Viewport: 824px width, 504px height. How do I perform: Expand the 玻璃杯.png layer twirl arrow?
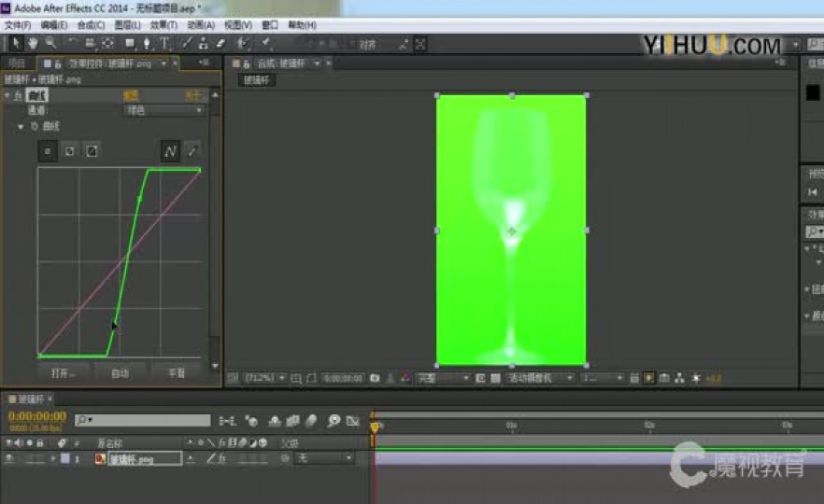tap(53, 459)
